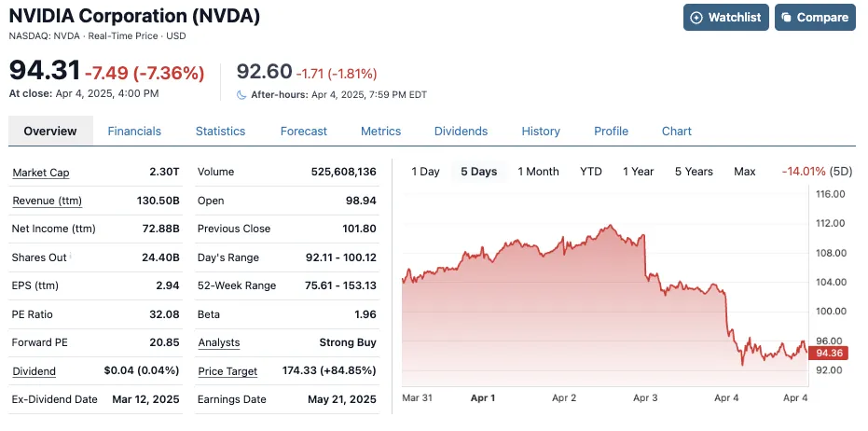Click the Compare icon
This screenshot has width=868, height=431.
point(787,18)
